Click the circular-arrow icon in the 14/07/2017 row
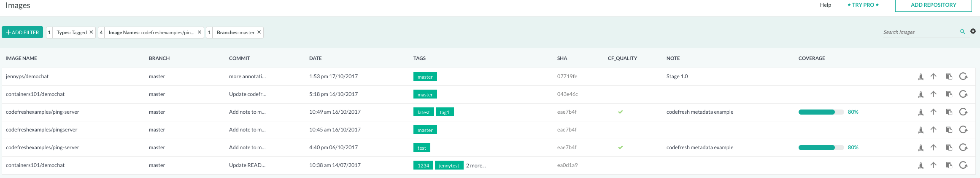This screenshot has height=178, width=980. coord(963,165)
